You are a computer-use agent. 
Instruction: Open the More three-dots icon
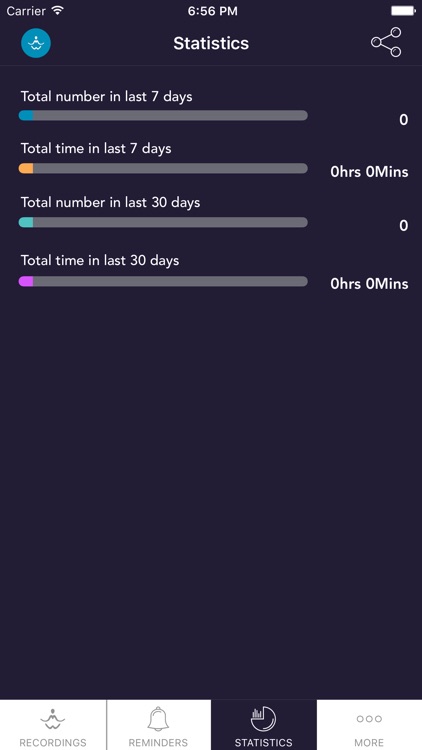pos(369,719)
